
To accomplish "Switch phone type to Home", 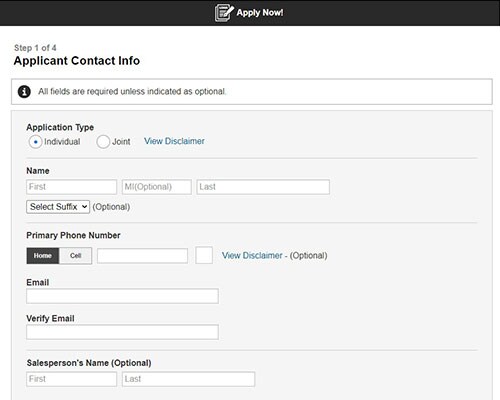I will 43,256.
